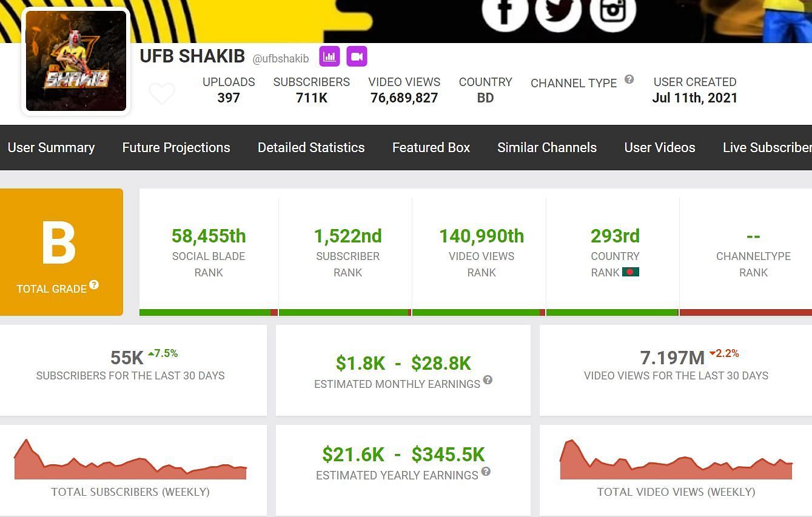Click the 1,522nd subscriber rank

348,236
